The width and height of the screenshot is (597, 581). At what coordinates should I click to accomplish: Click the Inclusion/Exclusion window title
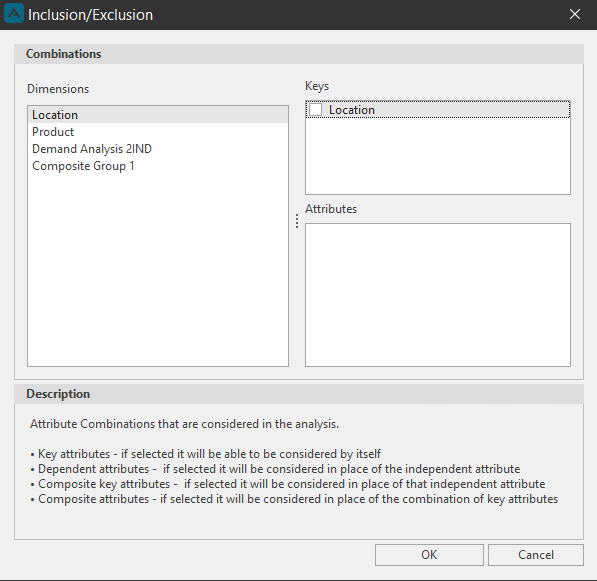[x=91, y=15]
